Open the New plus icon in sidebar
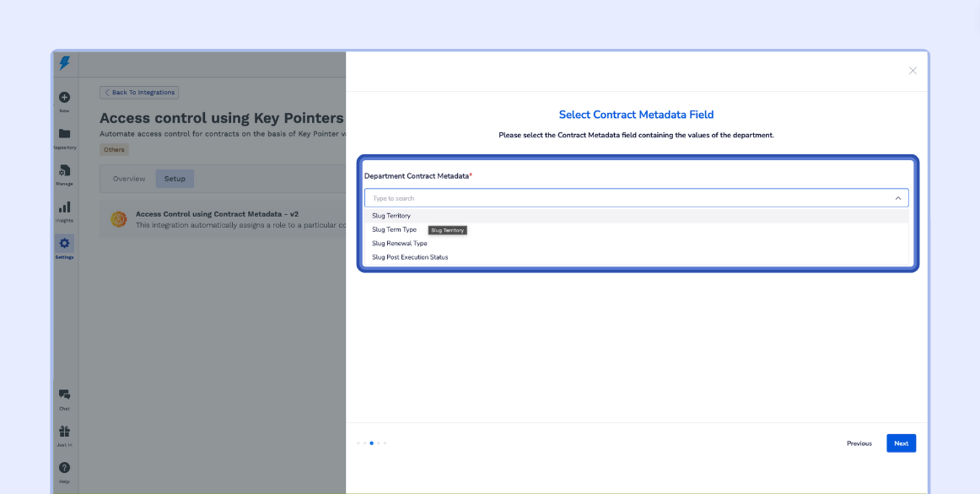 pos(64,98)
